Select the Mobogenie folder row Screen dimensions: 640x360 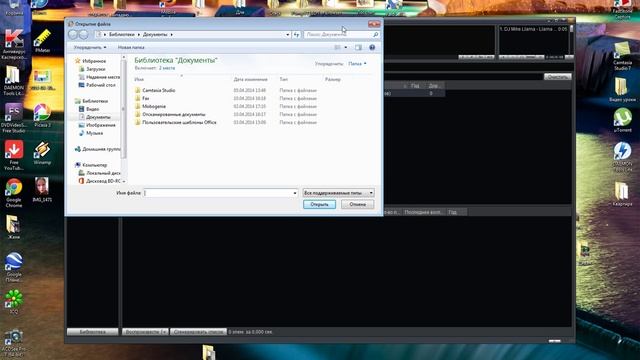(x=226, y=106)
